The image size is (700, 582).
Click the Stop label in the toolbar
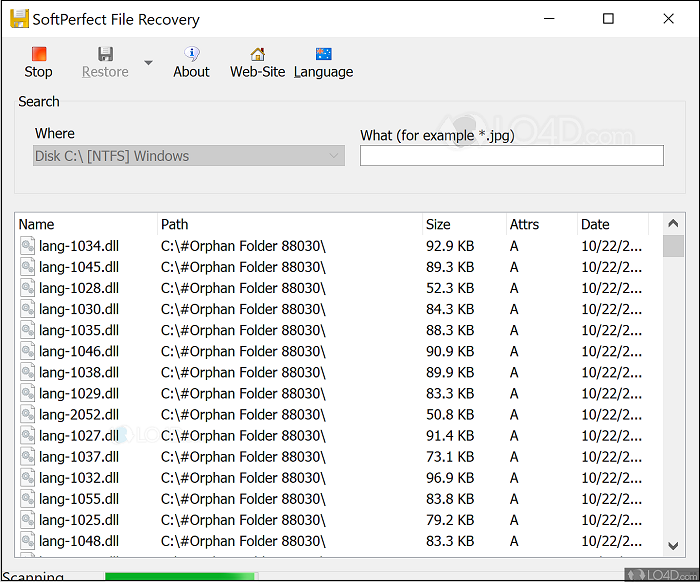click(38, 72)
